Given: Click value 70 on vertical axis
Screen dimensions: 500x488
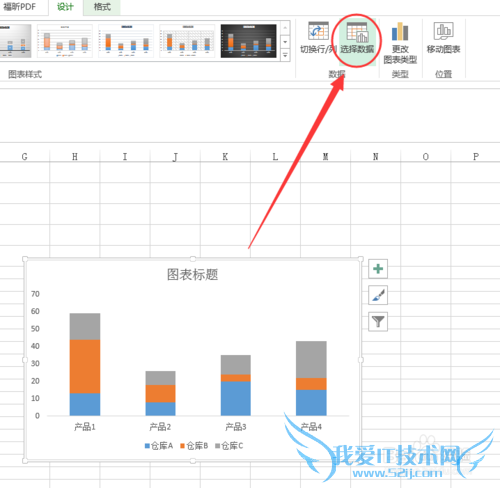Looking at the screenshot, I should point(35,294).
